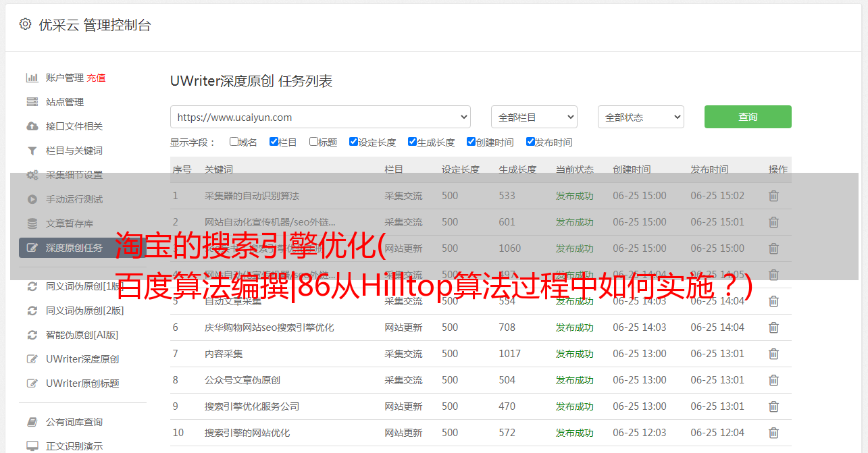Click keyword 内容采集
This screenshot has height=453, width=868.
tap(224, 354)
